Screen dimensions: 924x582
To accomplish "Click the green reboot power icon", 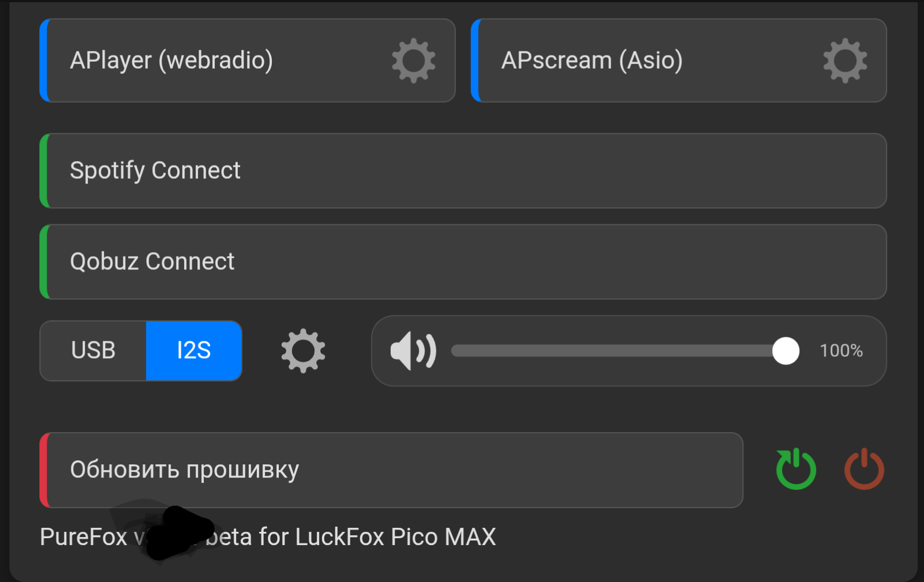I will pos(796,468).
